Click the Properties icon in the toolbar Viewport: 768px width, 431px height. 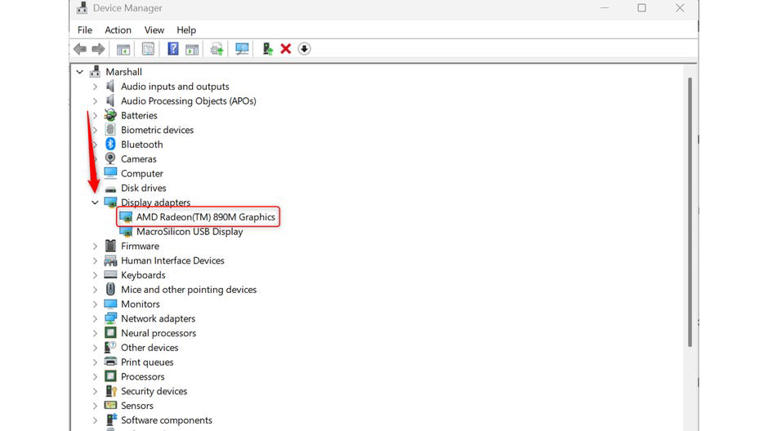[148, 49]
